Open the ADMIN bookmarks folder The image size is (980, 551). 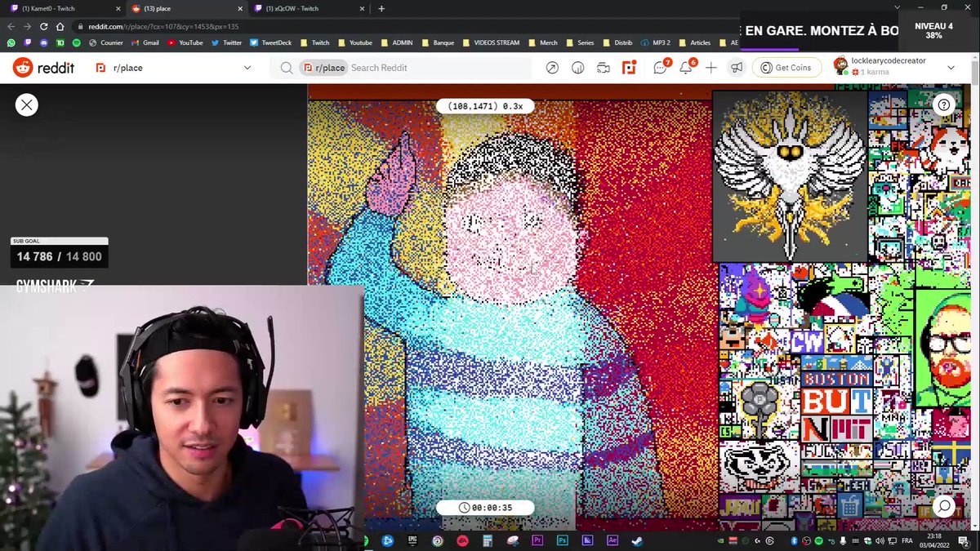(x=397, y=42)
